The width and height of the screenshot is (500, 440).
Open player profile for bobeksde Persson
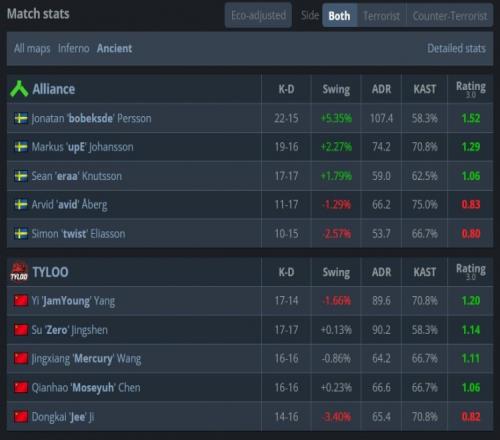[91, 118]
